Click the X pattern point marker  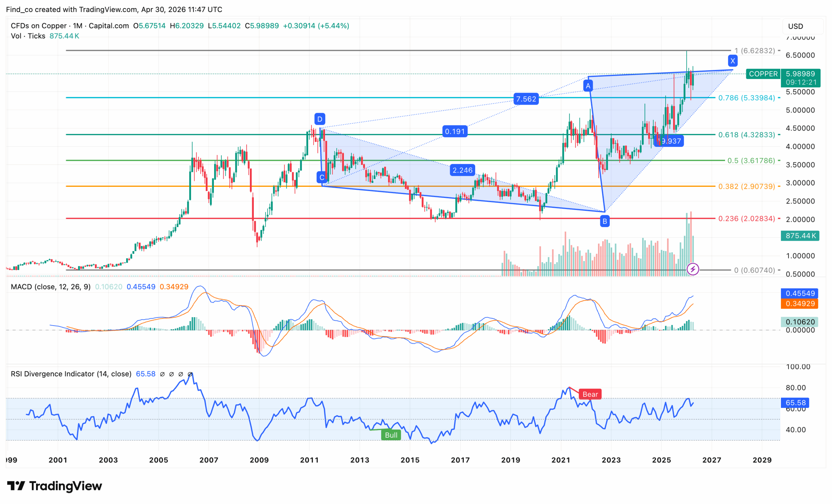click(x=733, y=61)
